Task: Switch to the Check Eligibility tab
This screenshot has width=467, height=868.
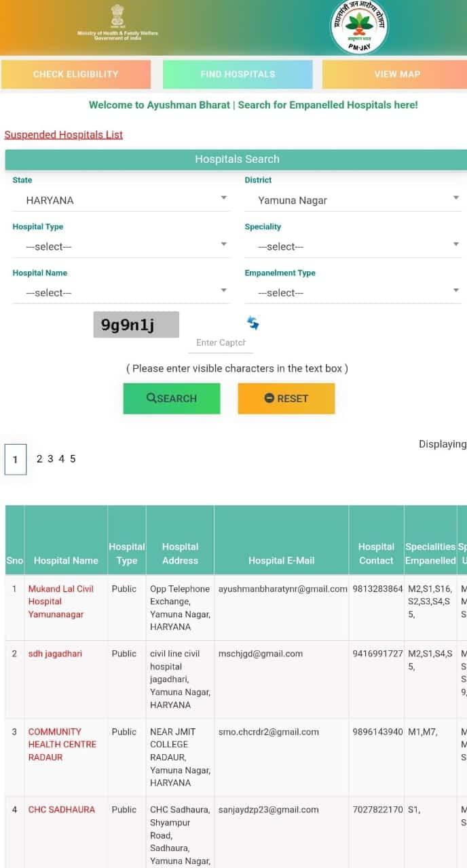Action: [75, 75]
